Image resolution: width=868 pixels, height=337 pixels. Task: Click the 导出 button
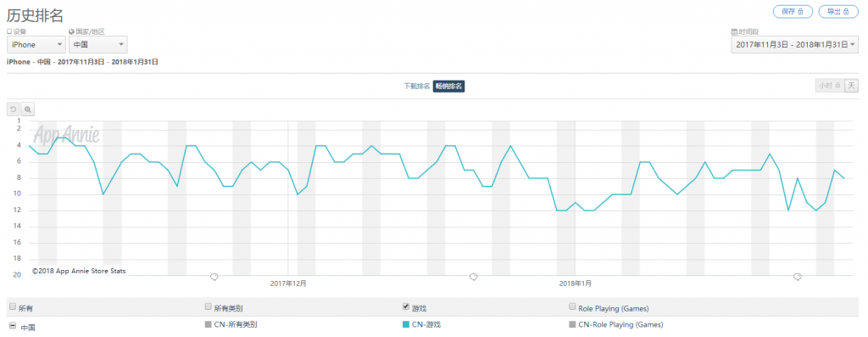[837, 11]
